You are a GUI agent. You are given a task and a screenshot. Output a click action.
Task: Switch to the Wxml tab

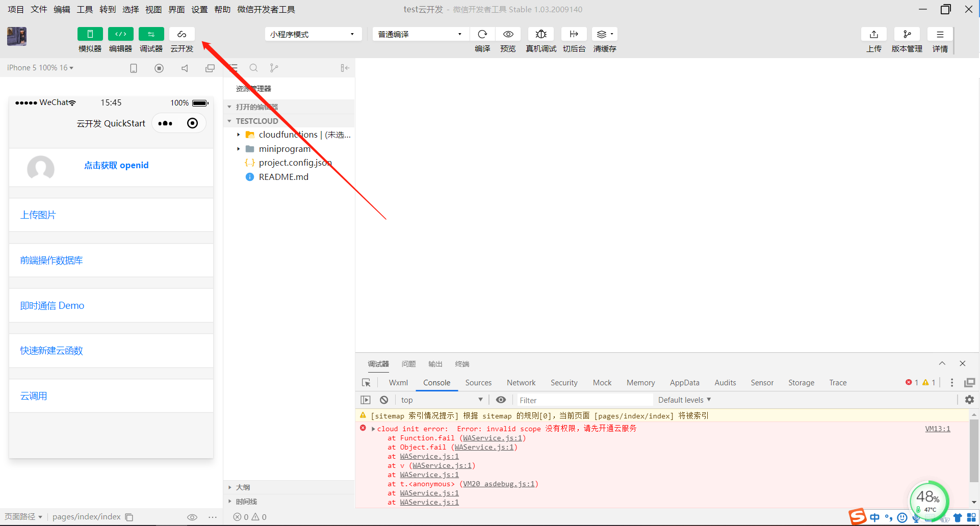[x=398, y=383]
